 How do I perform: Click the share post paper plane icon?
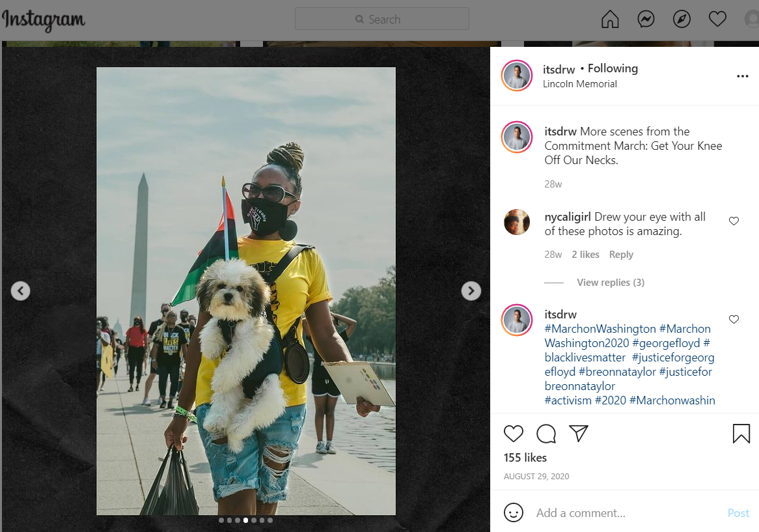(x=579, y=434)
